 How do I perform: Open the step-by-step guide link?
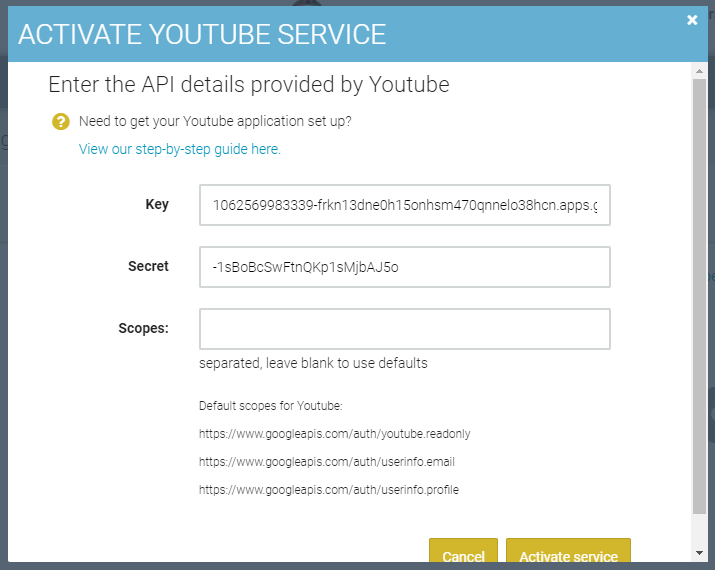point(180,149)
